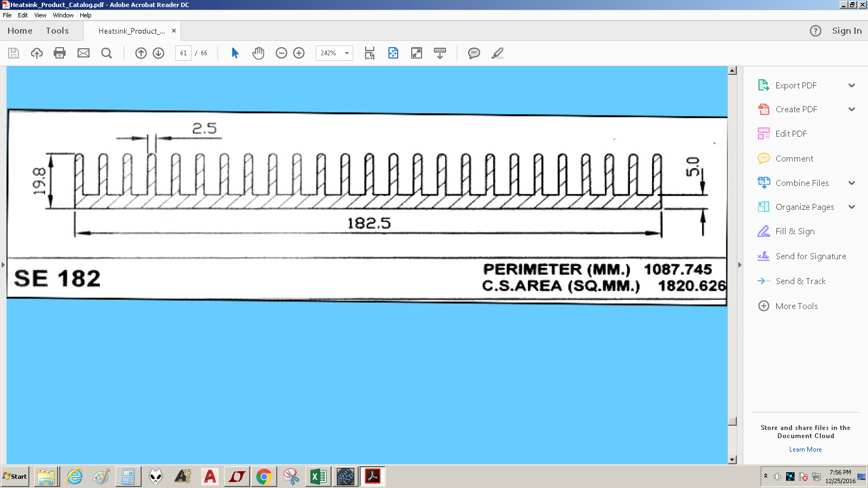
Task: Open Google Chrome from the taskbar
Action: click(264, 477)
